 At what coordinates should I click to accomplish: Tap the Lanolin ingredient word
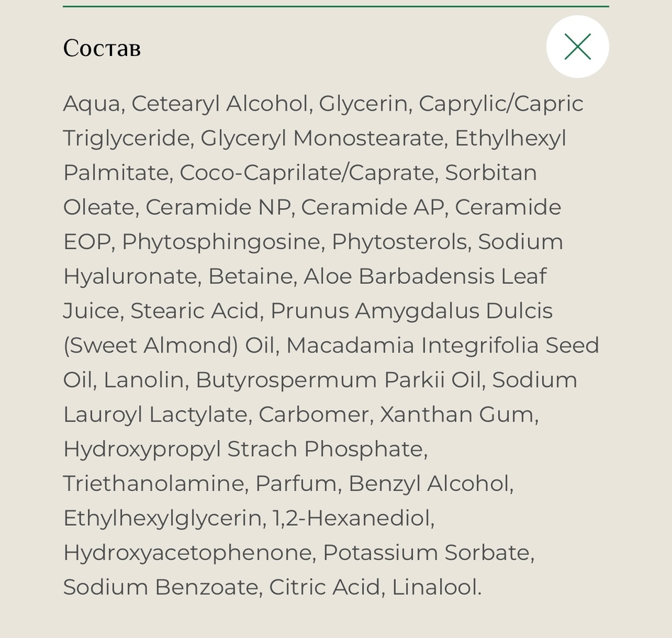tap(143, 380)
